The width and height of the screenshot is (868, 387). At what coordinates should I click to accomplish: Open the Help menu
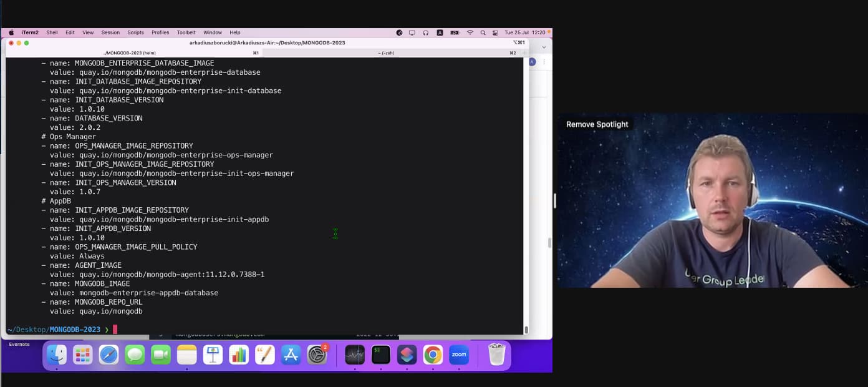pyautogui.click(x=235, y=32)
